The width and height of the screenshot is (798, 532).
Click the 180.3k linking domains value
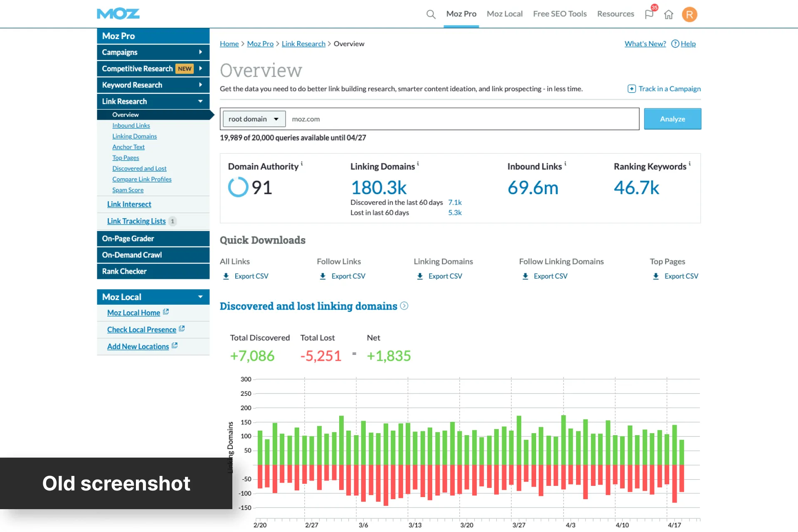379,187
